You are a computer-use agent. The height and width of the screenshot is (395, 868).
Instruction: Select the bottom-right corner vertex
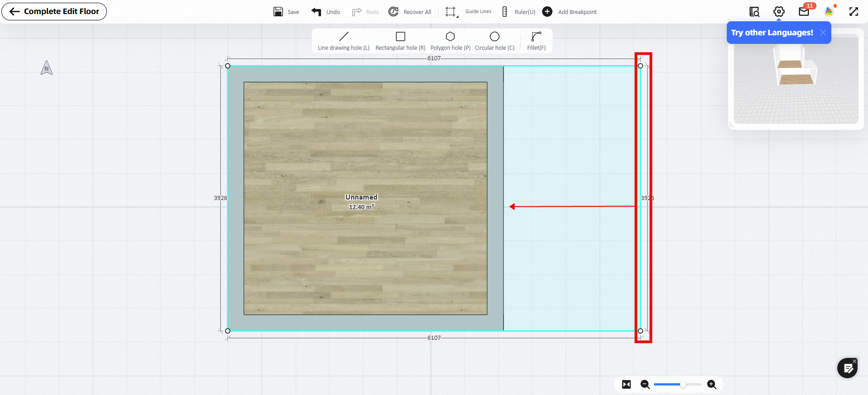click(640, 331)
